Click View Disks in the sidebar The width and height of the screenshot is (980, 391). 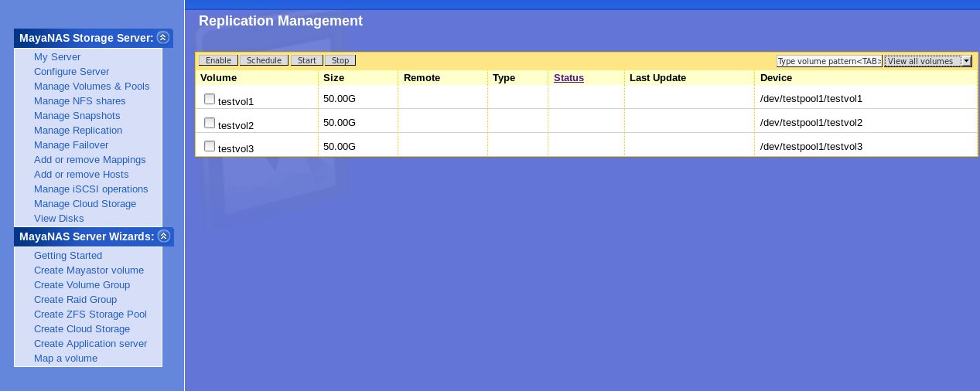click(59, 219)
